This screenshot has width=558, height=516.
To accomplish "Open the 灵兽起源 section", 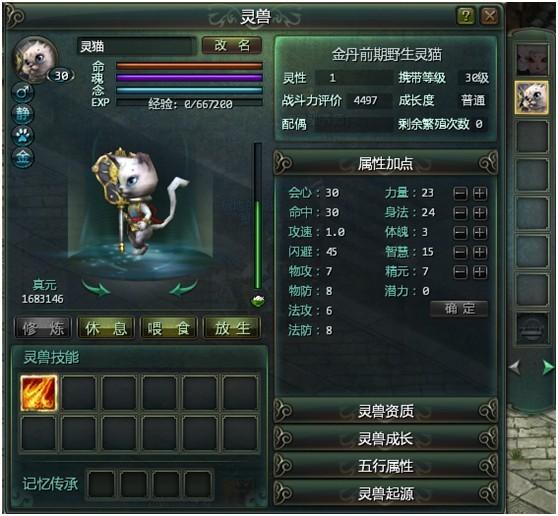I will click(385, 493).
